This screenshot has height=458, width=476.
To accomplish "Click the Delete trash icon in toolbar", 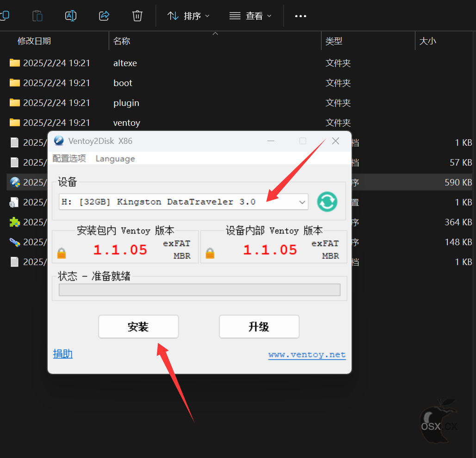I will 137,16.
